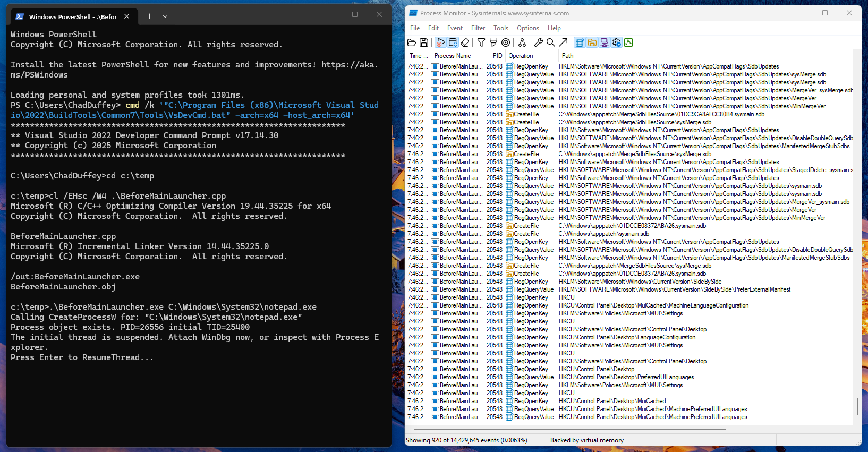Click the PowerShell icon in the terminal tab
The height and width of the screenshot is (452, 868).
(20, 16)
